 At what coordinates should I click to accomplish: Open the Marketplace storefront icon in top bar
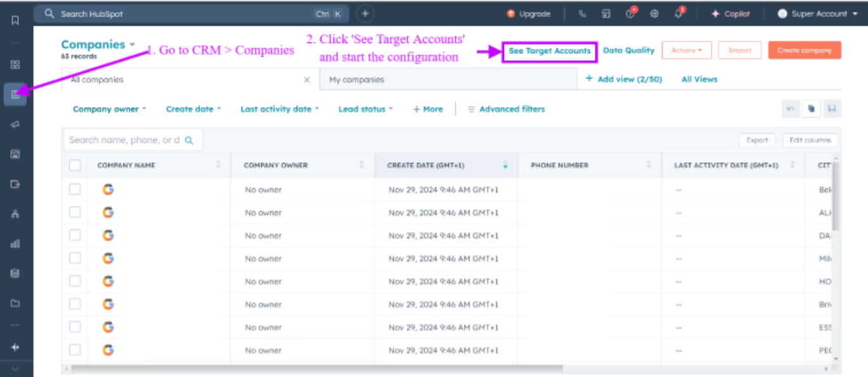pos(606,13)
